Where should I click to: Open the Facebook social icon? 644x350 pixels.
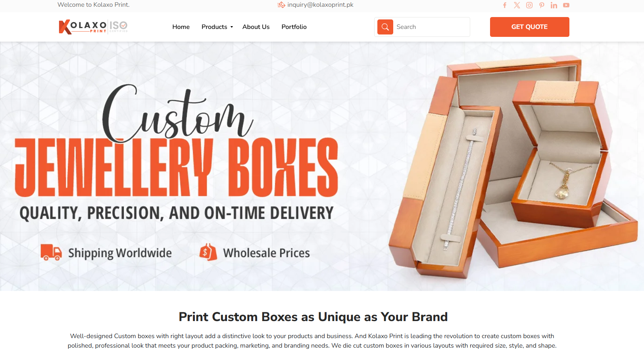505,5
